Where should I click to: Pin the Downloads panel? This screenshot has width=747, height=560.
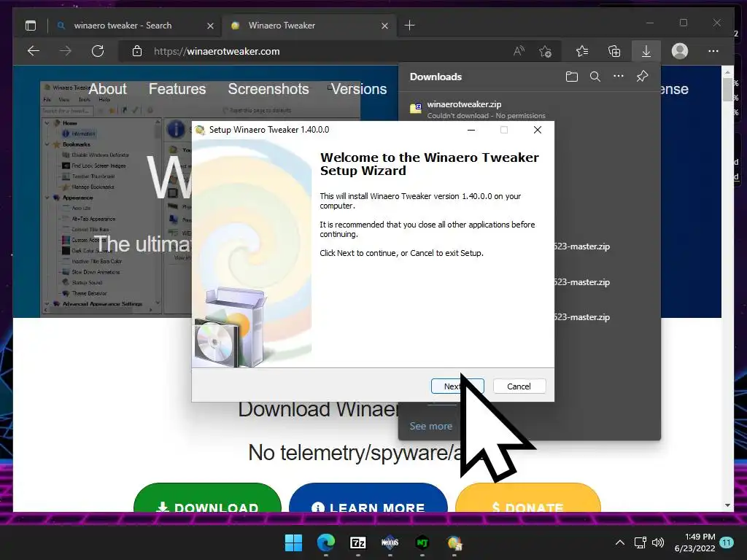[642, 77]
